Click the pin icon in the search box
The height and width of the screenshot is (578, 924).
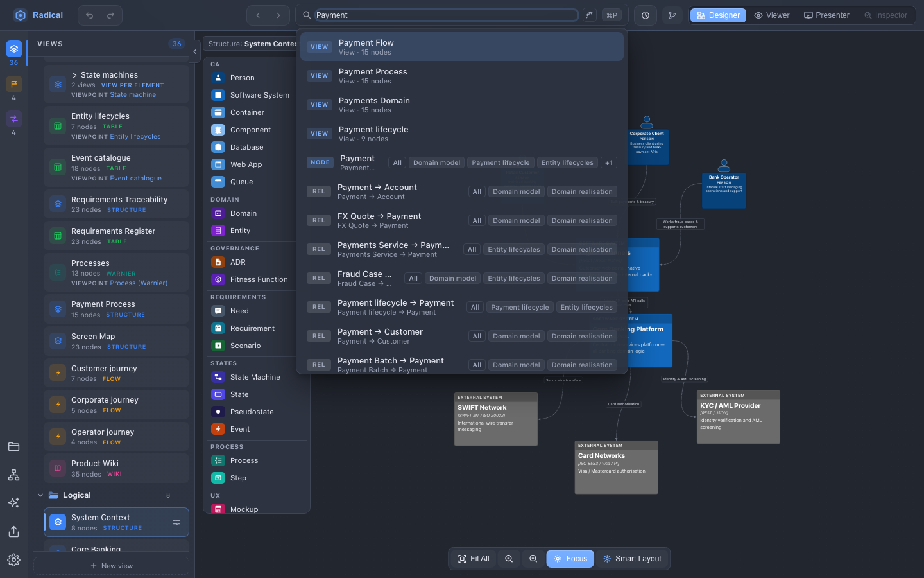tap(589, 15)
